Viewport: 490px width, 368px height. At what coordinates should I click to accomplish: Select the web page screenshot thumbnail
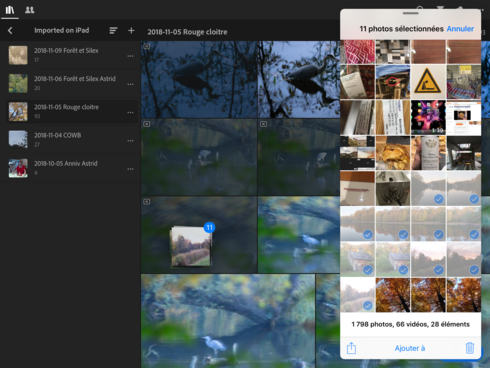(463, 117)
